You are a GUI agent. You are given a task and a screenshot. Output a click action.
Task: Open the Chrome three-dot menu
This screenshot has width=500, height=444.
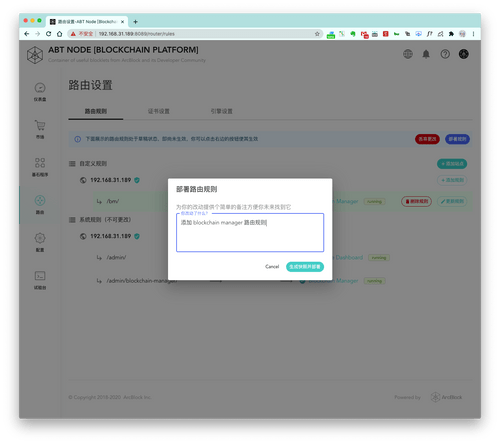(473, 34)
